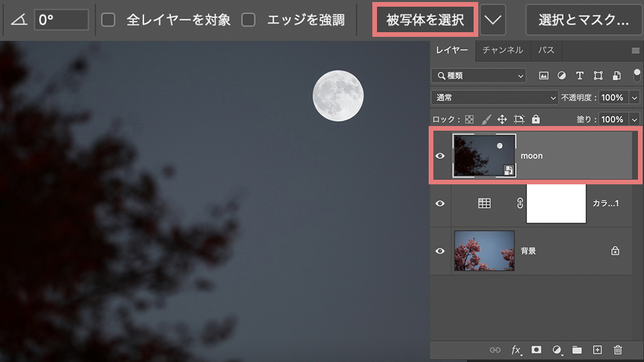Screen dimensions: 644x362
Task: Switch to the チャンネル tab
Action: [502, 50]
